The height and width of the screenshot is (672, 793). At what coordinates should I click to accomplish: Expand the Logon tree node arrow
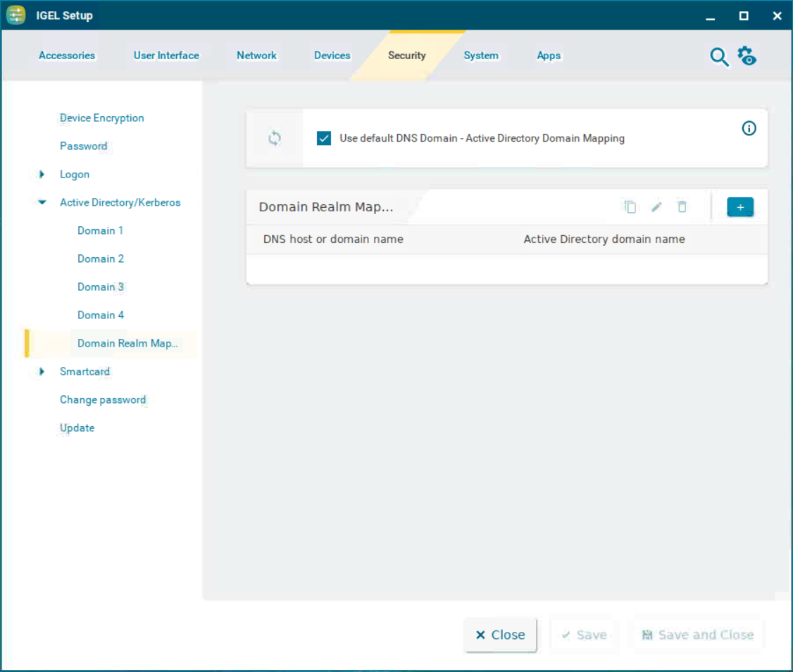(42, 175)
